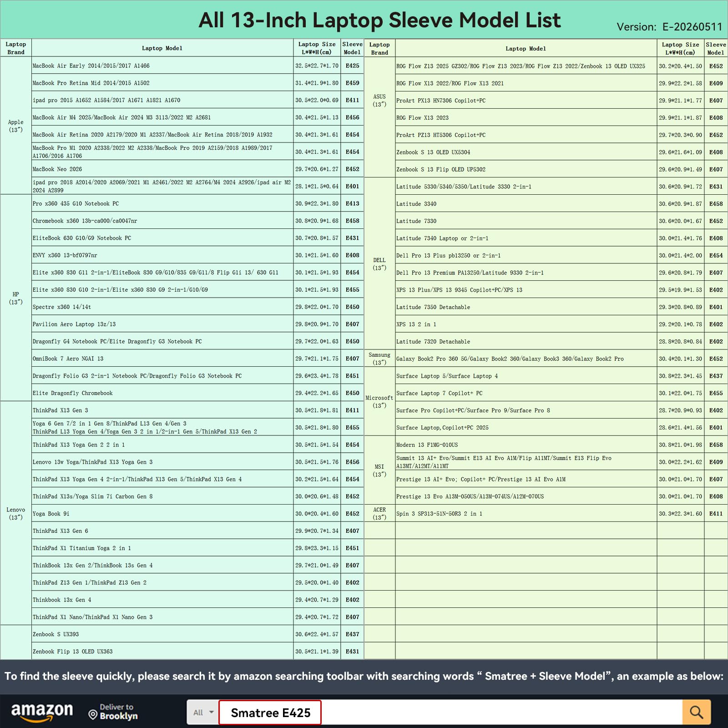Click the "Yoga Book 9i" model cell
The height and width of the screenshot is (728, 728).
tap(162, 514)
